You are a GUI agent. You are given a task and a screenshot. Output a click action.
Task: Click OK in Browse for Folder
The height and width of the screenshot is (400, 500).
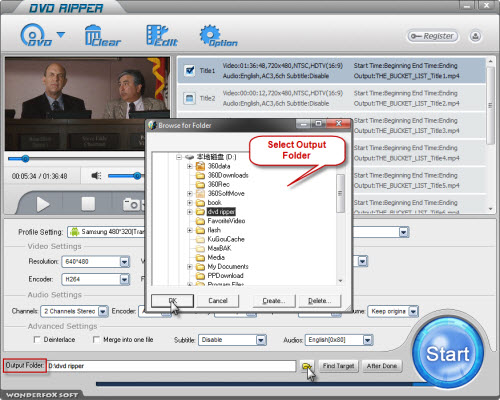pyautogui.click(x=172, y=301)
